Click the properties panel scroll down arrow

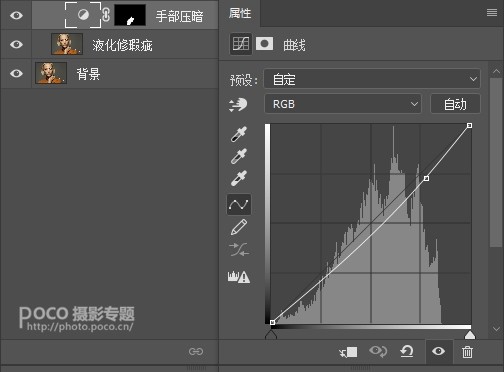tap(496, 329)
